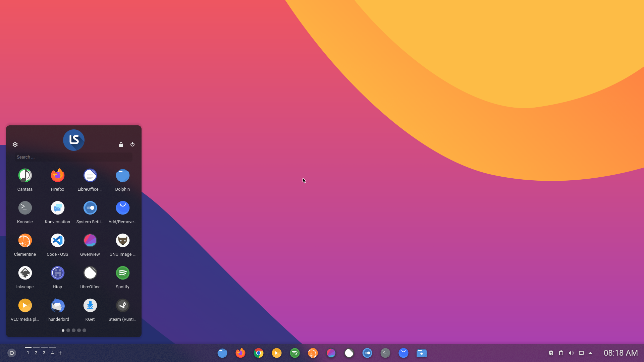Viewport: 644px width, 362px height.
Task: Switch to virtual desktop 3
Action: pyautogui.click(x=44, y=352)
